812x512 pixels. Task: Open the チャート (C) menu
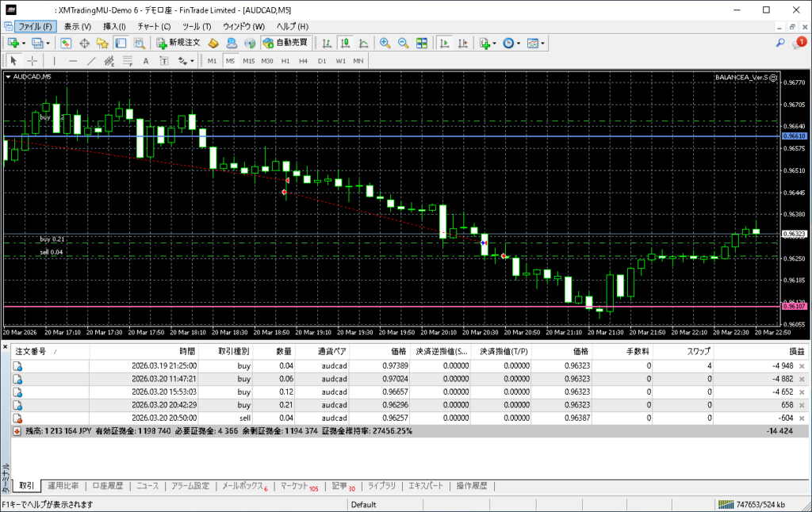pyautogui.click(x=154, y=26)
